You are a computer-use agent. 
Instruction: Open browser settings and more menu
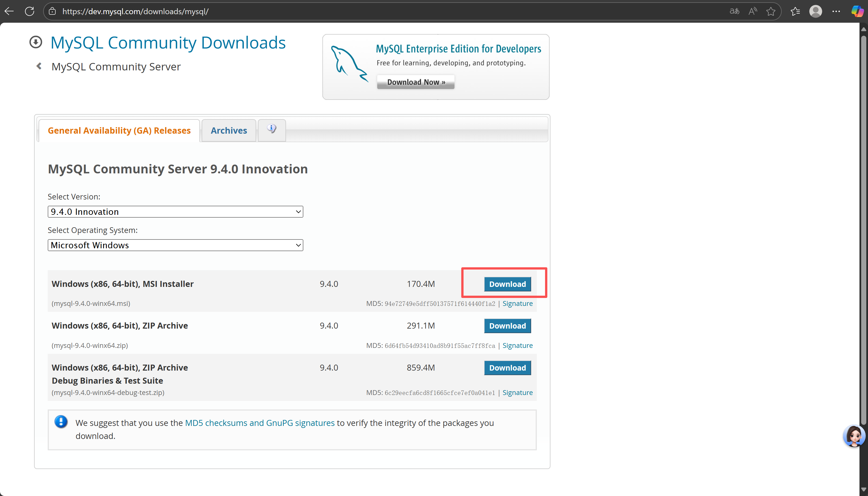click(836, 11)
